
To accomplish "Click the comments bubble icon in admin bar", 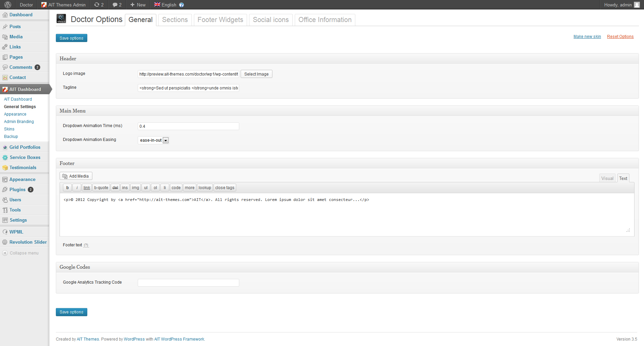I will (x=115, y=5).
